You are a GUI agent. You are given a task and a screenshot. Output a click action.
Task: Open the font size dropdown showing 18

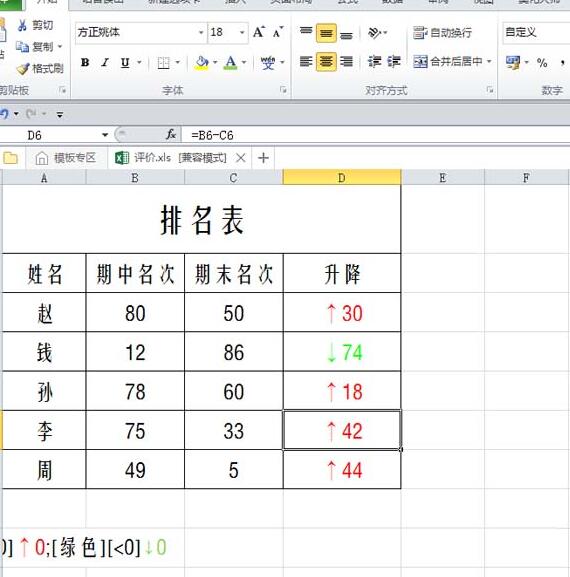tap(242, 32)
